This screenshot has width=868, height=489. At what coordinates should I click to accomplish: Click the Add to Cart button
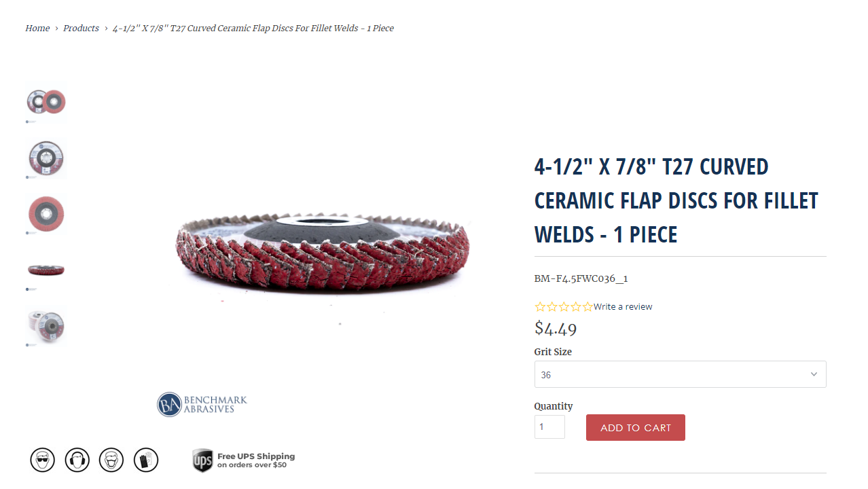click(635, 428)
